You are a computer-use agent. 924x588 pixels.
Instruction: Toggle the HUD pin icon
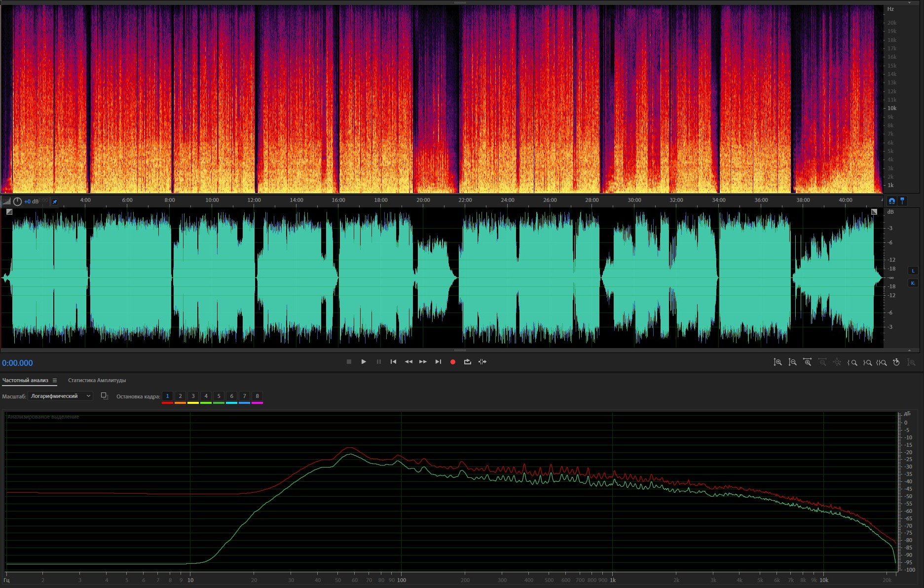point(55,201)
